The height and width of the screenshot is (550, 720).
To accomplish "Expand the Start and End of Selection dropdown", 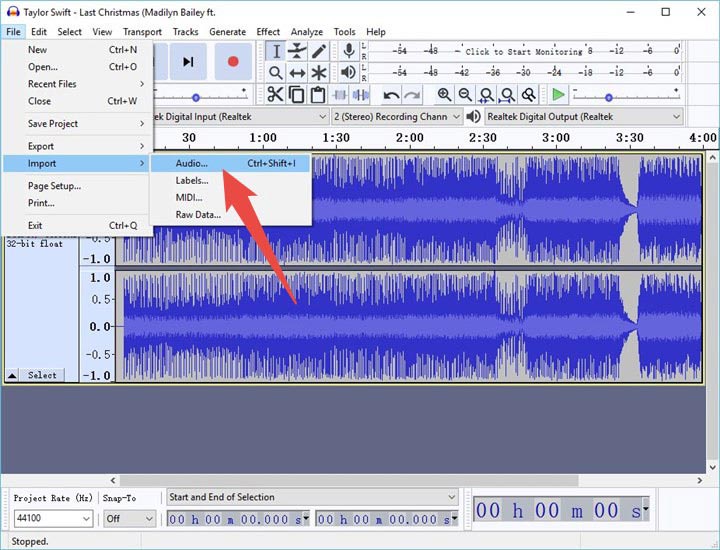I will click(451, 497).
